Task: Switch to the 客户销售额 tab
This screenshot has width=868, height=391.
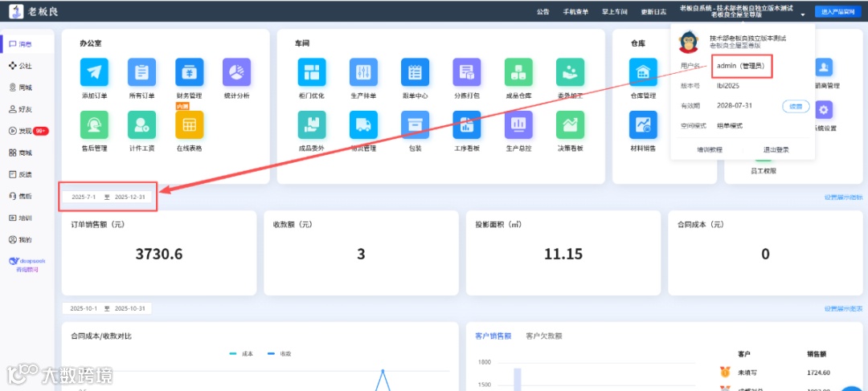Action: [493, 336]
